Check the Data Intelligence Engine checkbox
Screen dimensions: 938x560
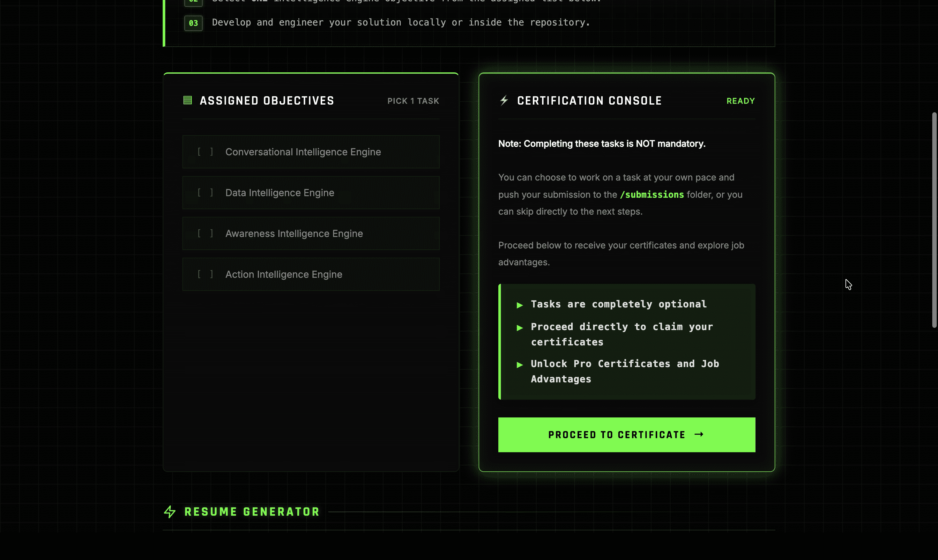(205, 192)
